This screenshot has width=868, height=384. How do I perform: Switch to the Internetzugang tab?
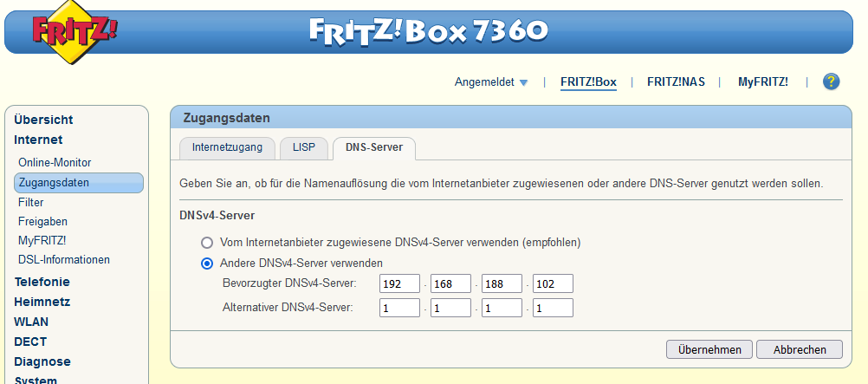point(227,148)
